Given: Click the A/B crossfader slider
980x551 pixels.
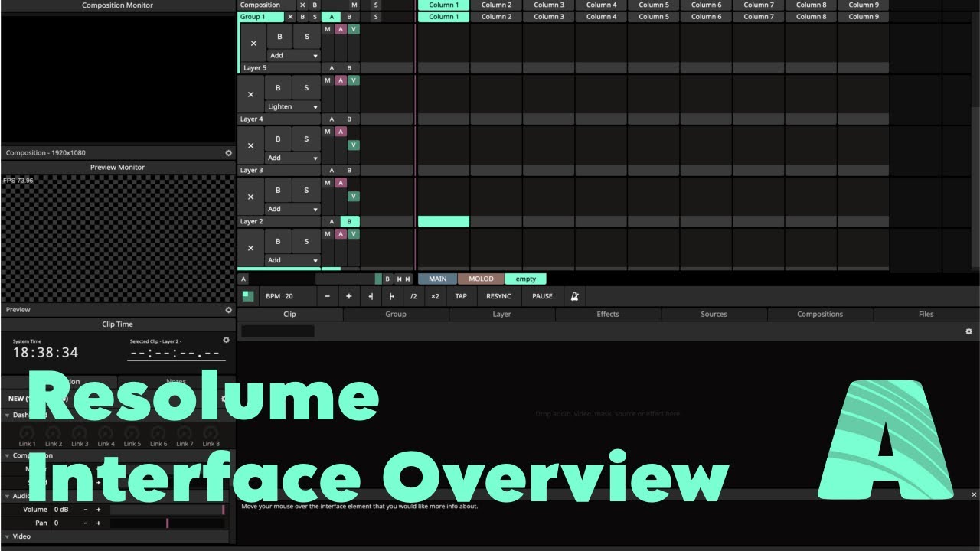Looking at the screenshot, I should click(x=348, y=279).
